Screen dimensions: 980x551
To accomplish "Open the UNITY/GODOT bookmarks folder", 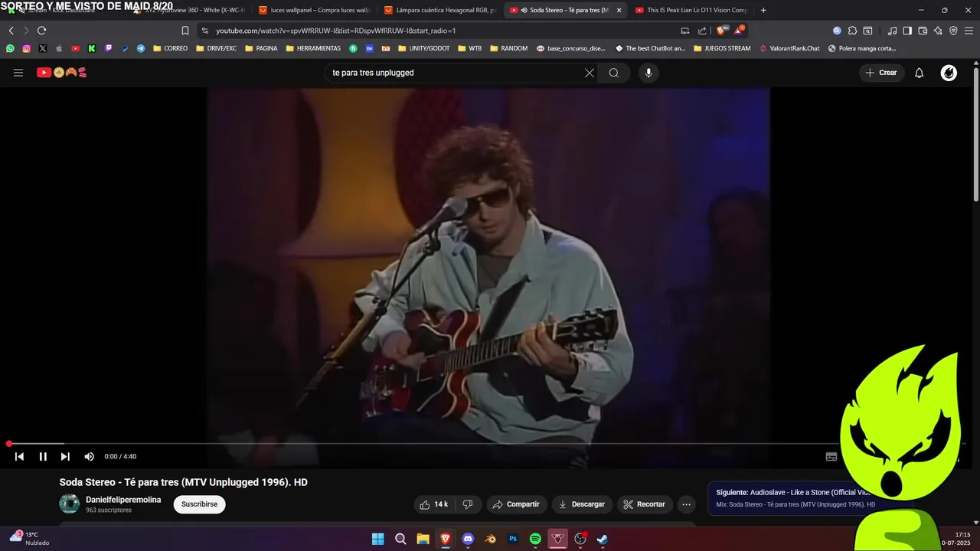I will pyautogui.click(x=423, y=48).
